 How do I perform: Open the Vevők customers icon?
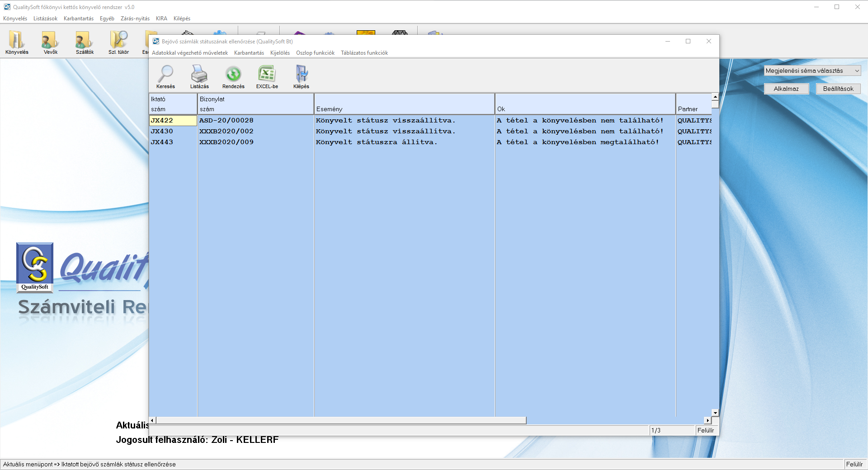click(50, 42)
